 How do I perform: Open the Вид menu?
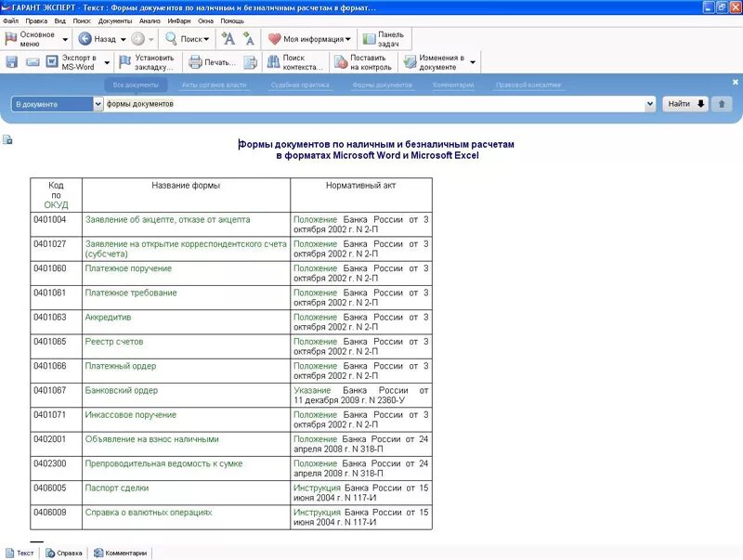coord(59,20)
